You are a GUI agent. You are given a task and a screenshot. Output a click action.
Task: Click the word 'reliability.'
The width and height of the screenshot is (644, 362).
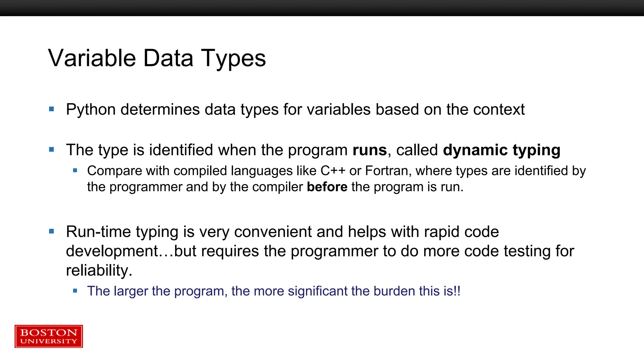pos(99,270)
